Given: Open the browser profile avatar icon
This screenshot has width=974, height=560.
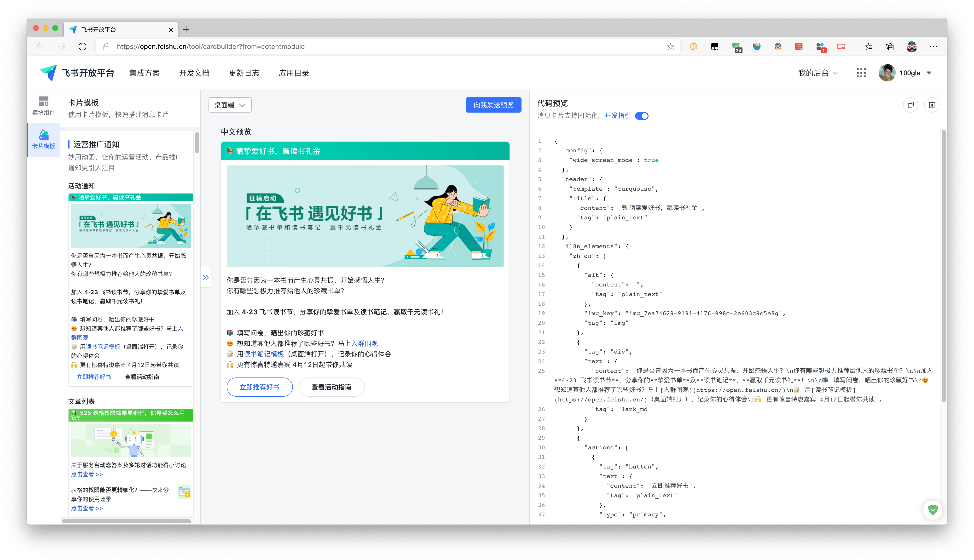Looking at the screenshot, I should 911,46.
